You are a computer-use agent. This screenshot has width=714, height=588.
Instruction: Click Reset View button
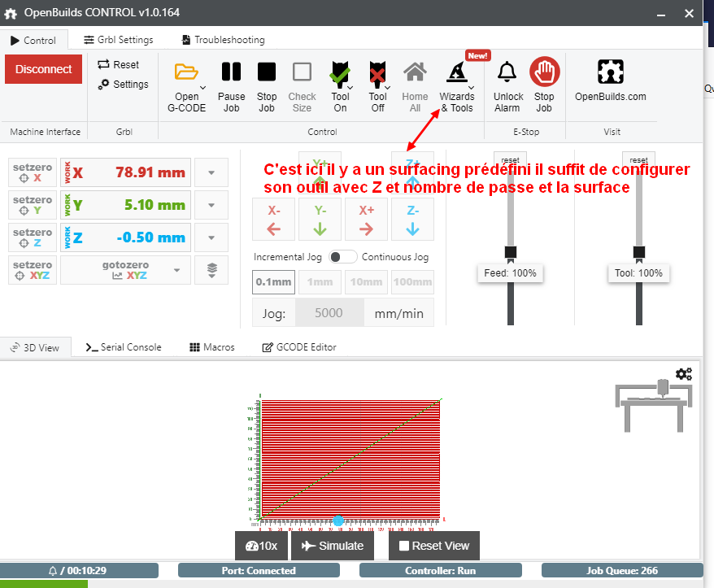434,546
